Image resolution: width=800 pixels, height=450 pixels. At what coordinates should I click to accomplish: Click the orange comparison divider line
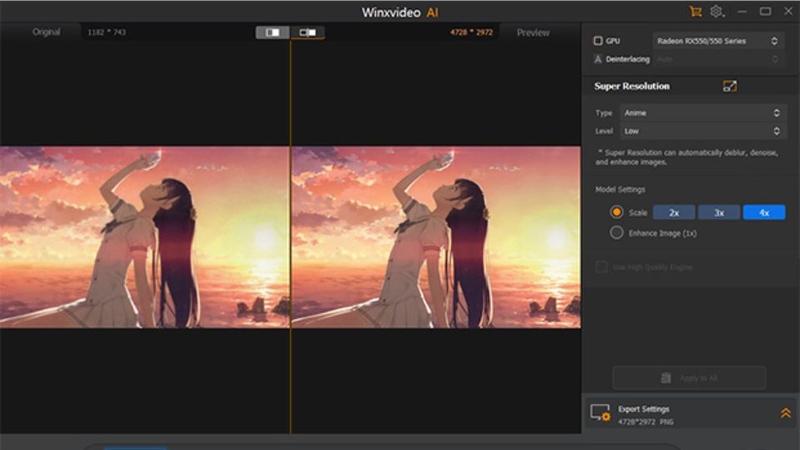[290, 237]
